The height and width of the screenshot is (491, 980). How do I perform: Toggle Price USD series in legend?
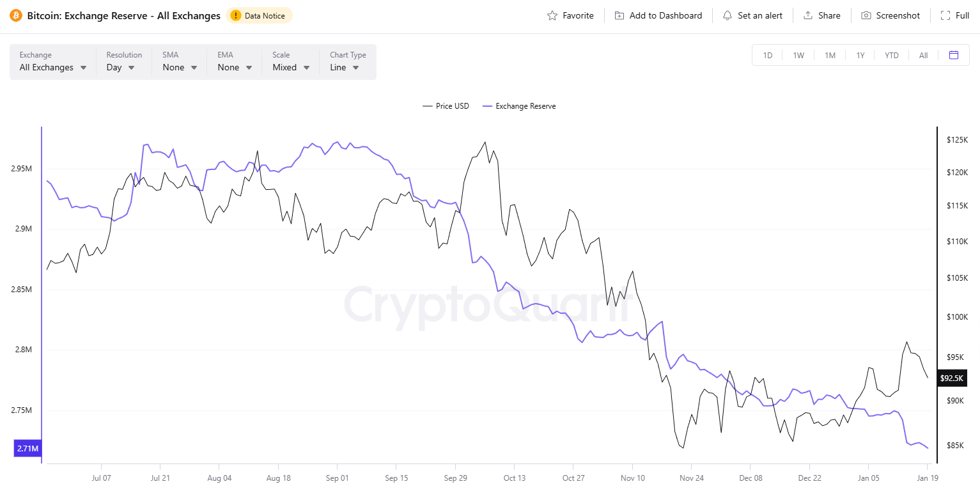pyautogui.click(x=446, y=106)
